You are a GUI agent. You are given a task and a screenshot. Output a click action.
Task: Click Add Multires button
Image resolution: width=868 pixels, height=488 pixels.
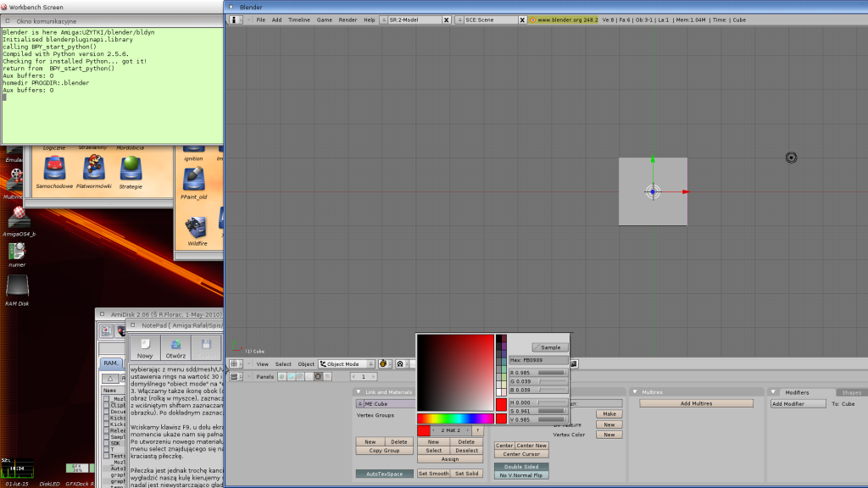coord(696,404)
